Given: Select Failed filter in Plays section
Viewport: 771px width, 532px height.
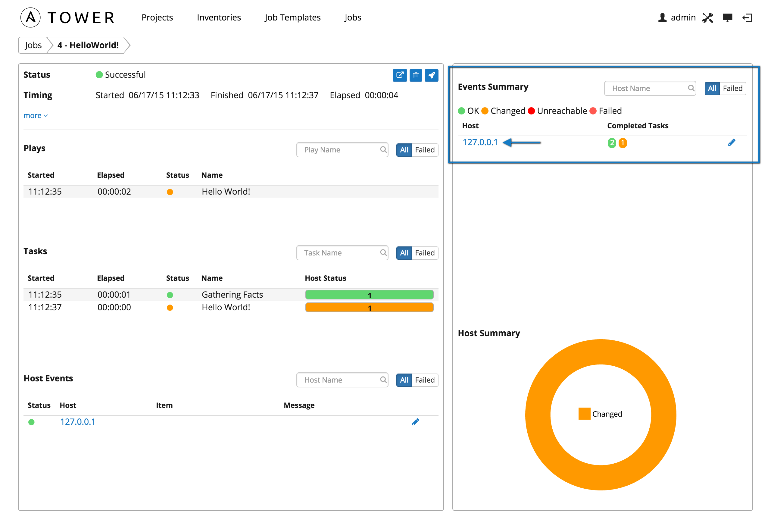Looking at the screenshot, I should pyautogui.click(x=424, y=150).
